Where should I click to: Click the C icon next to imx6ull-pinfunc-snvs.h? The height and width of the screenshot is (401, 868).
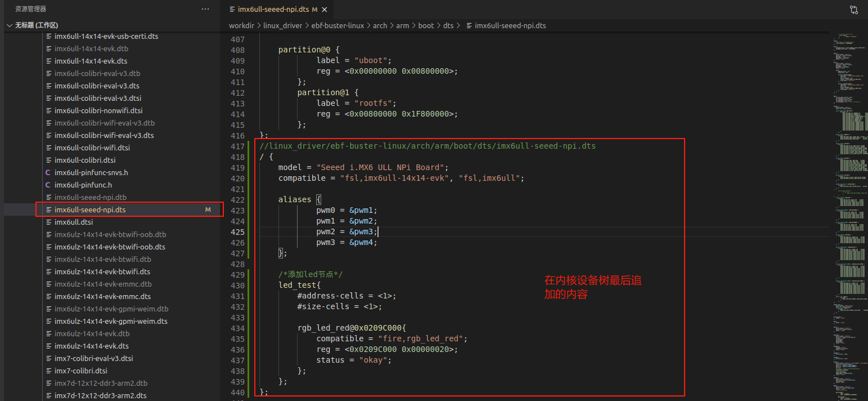(48, 172)
